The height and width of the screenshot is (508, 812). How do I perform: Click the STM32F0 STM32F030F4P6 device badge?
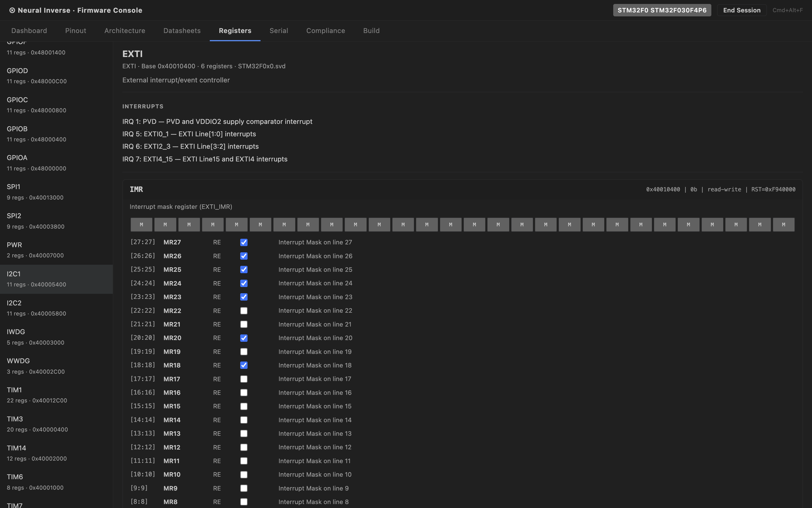(662, 10)
